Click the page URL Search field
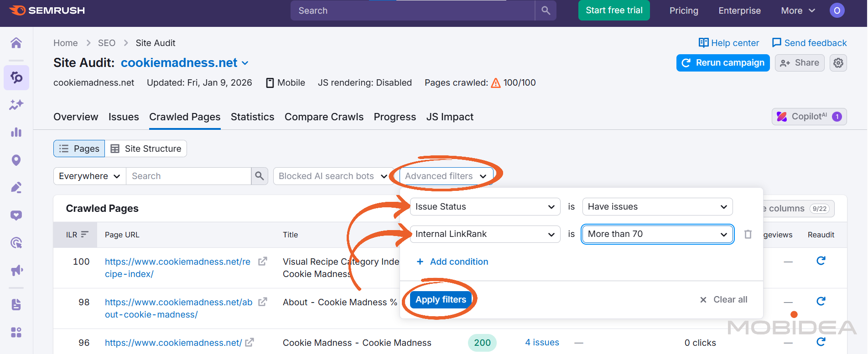 [x=189, y=176]
